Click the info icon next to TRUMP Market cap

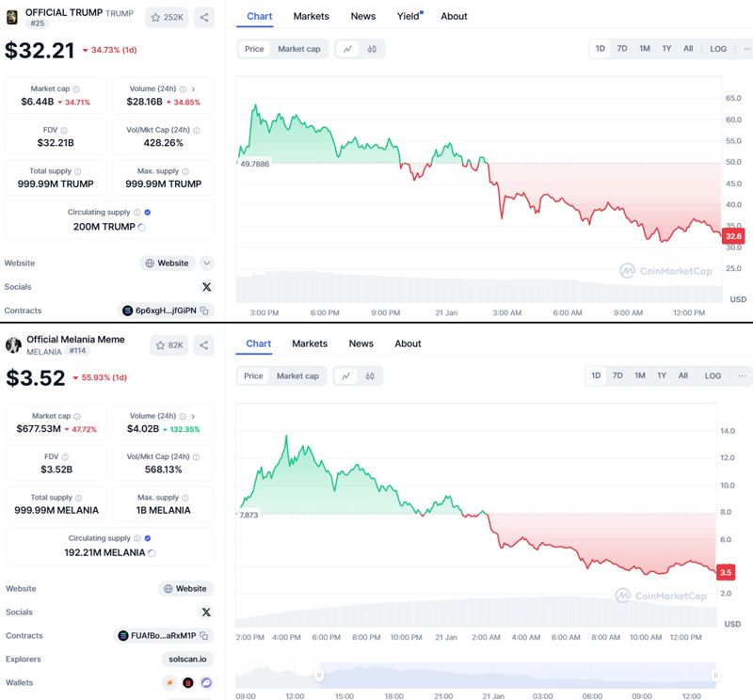[76, 89]
